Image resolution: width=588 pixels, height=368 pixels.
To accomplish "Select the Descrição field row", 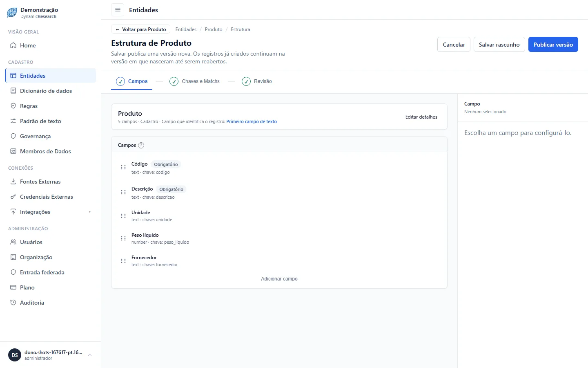I will (x=279, y=193).
